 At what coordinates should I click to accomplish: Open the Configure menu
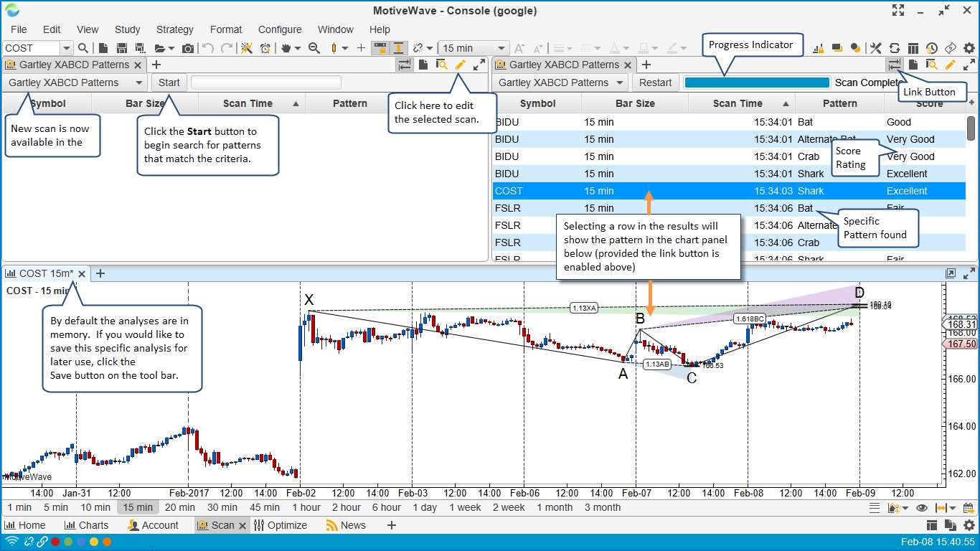[x=280, y=29]
